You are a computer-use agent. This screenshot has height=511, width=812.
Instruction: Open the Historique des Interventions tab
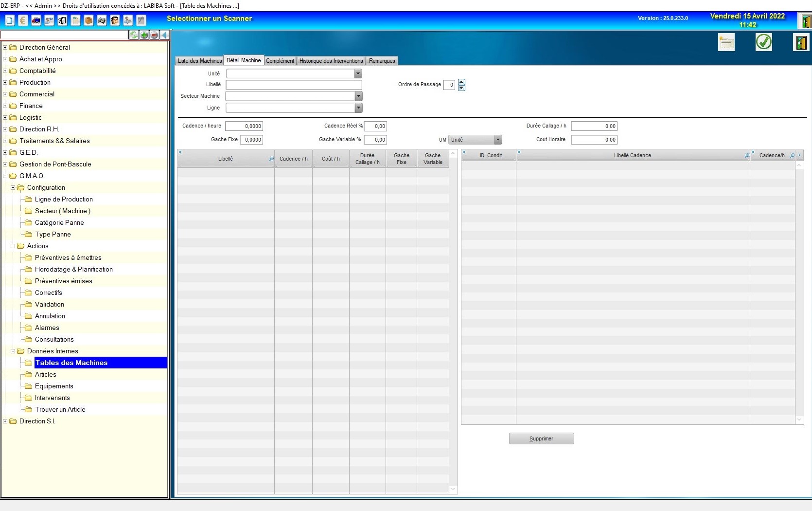click(x=331, y=61)
